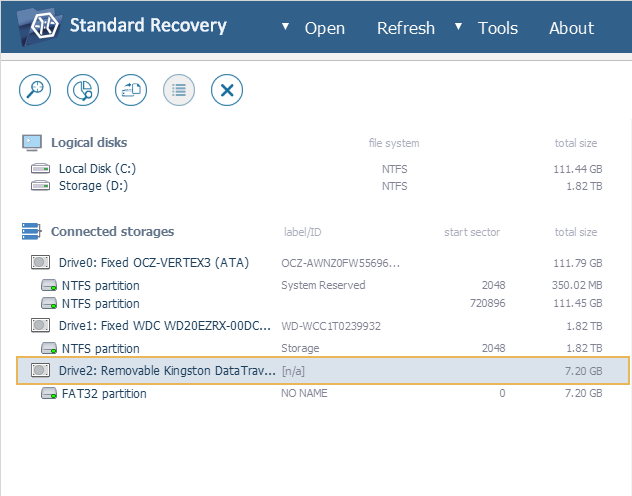Click the OCZ-AWNZ0FW55696... ID text

pyautogui.click(x=341, y=263)
